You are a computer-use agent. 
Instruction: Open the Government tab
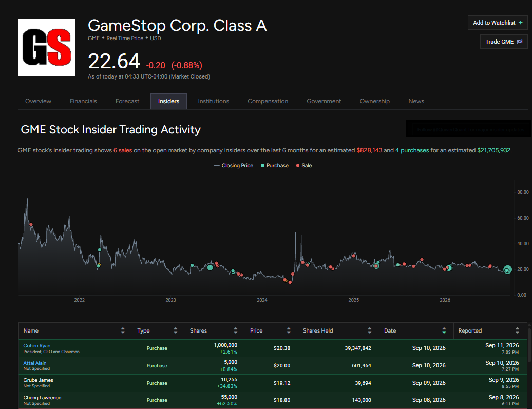coord(324,101)
